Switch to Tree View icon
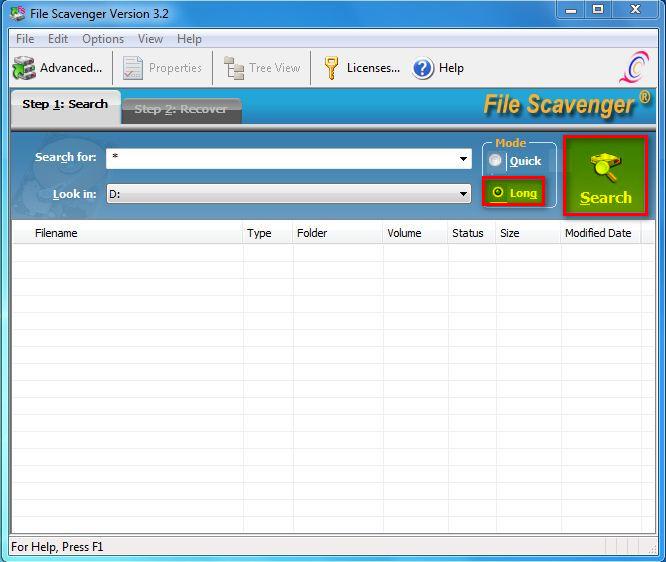Viewport: 666px width, 562px height. pyautogui.click(x=234, y=68)
